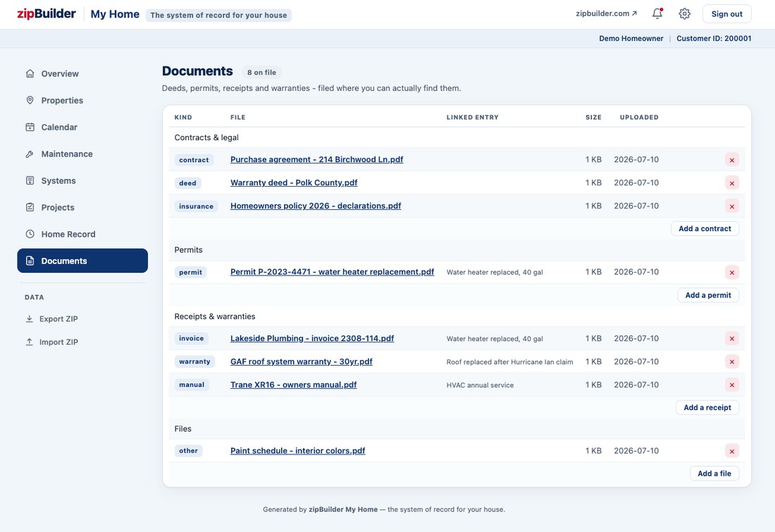Screen dimensions: 775x532
Task: Click Add a permit button
Action: coord(708,295)
